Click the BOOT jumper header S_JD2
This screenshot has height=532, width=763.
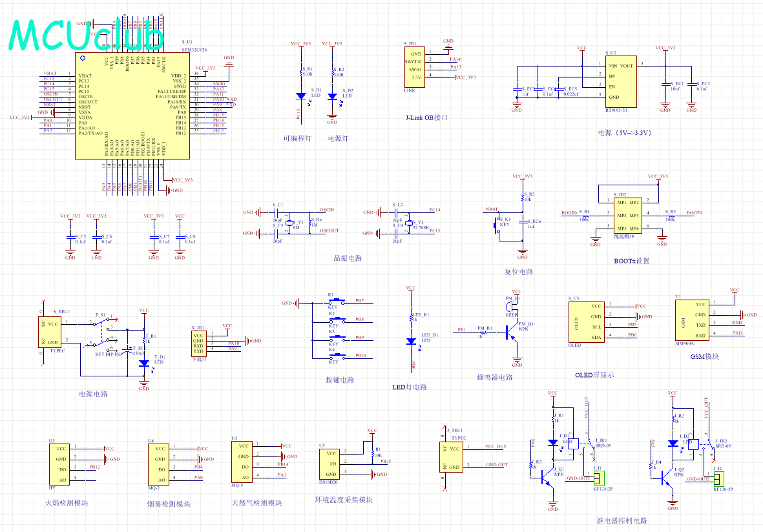coord(627,216)
